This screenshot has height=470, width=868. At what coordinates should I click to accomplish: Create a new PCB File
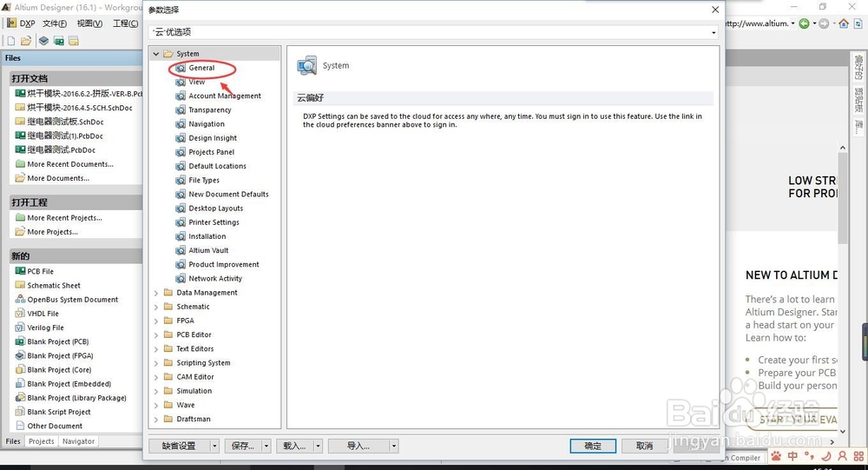pyautogui.click(x=41, y=271)
